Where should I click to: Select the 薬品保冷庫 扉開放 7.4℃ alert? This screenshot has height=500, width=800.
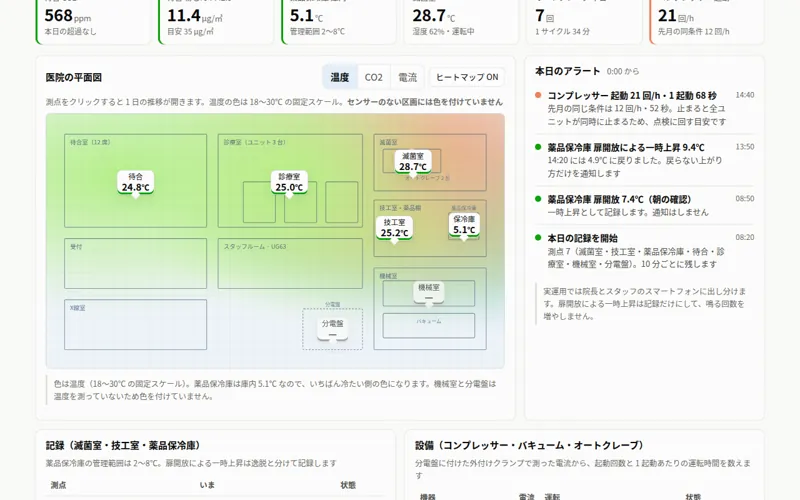click(644, 205)
